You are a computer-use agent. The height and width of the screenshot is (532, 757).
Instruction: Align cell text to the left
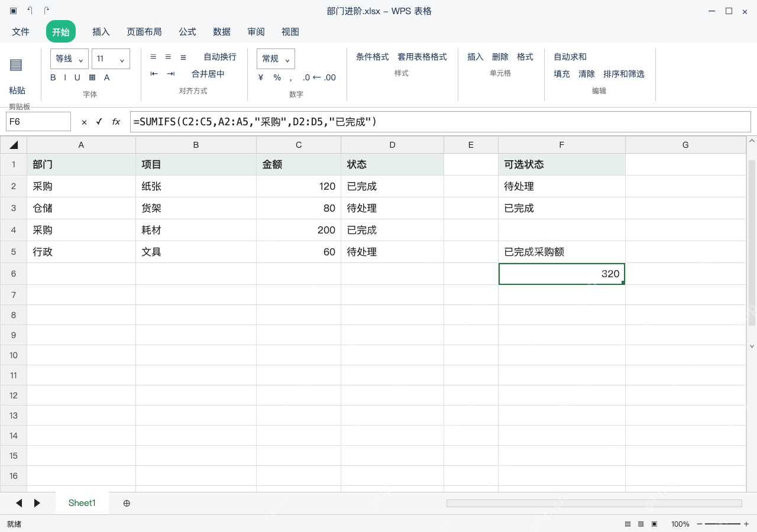(x=153, y=57)
